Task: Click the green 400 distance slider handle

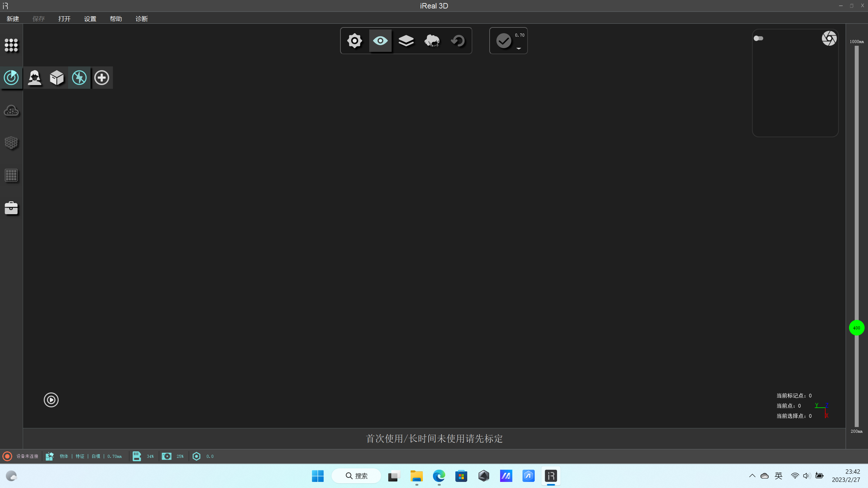Action: tap(856, 328)
